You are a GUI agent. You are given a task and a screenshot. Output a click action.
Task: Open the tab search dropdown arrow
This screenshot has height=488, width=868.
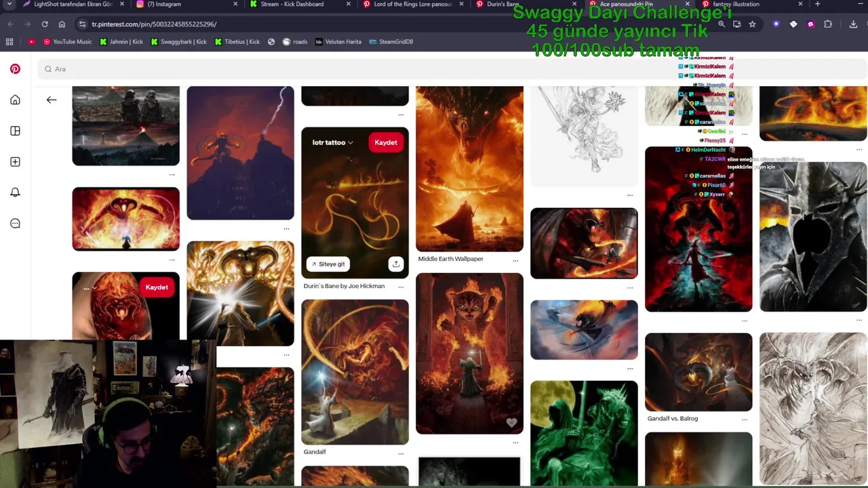9,4
